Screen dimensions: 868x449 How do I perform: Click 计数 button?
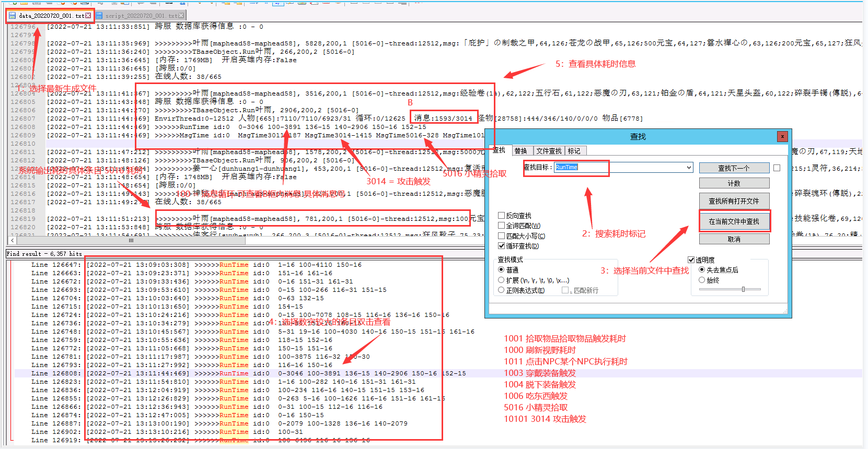pos(734,183)
